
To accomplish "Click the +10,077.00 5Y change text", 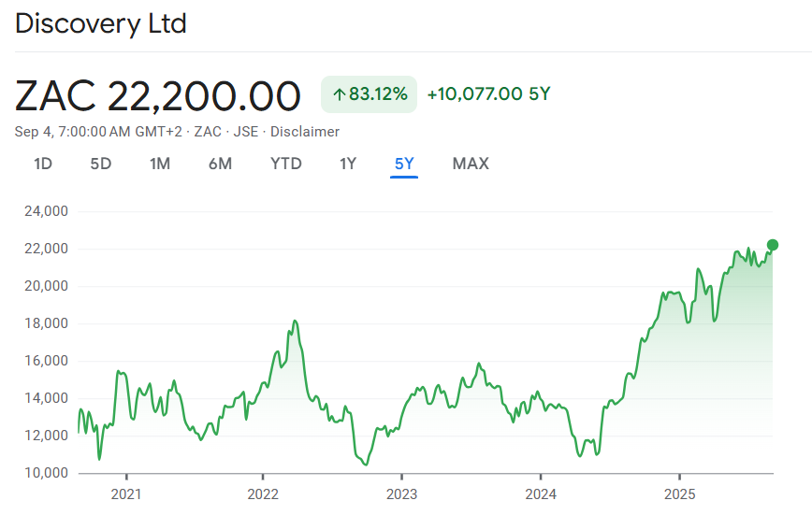I will pos(488,94).
